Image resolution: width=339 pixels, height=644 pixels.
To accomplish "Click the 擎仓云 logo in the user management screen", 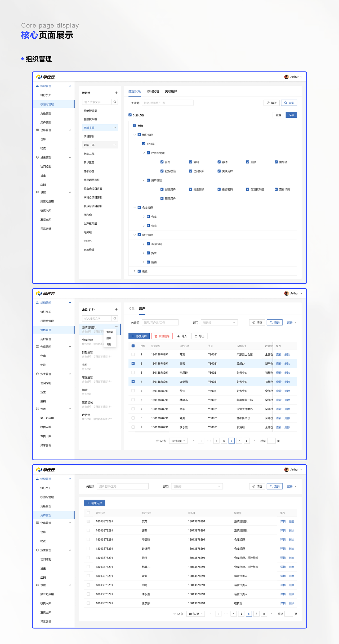I will tap(45, 470).
